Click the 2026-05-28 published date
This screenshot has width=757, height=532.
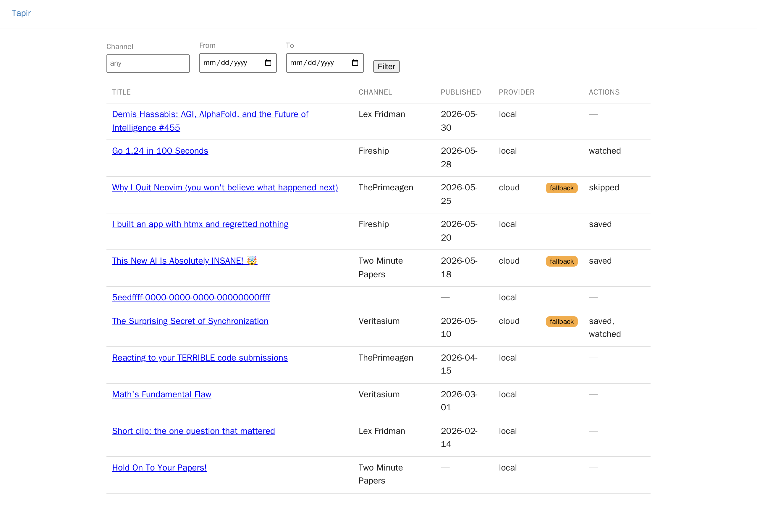(459, 157)
